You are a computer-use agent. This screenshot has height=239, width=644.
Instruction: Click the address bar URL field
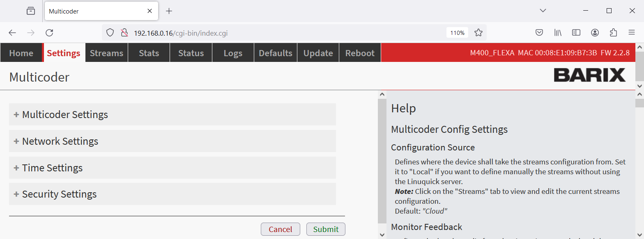pyautogui.click(x=287, y=33)
